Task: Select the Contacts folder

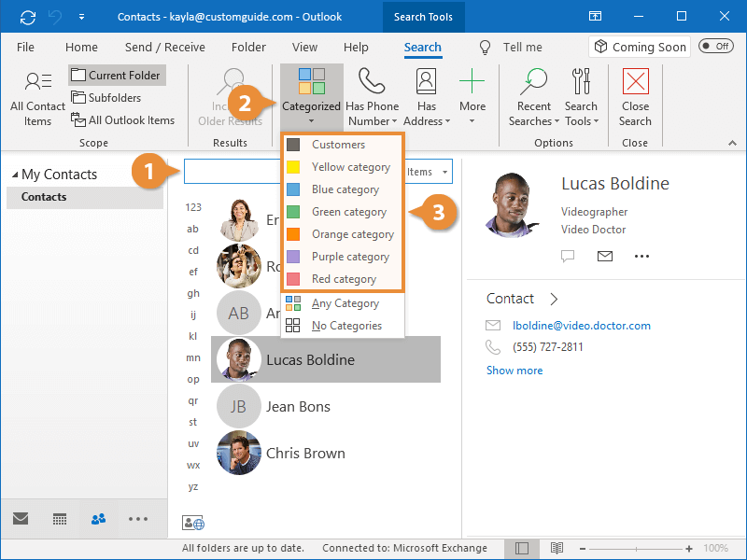Action: coord(85,197)
